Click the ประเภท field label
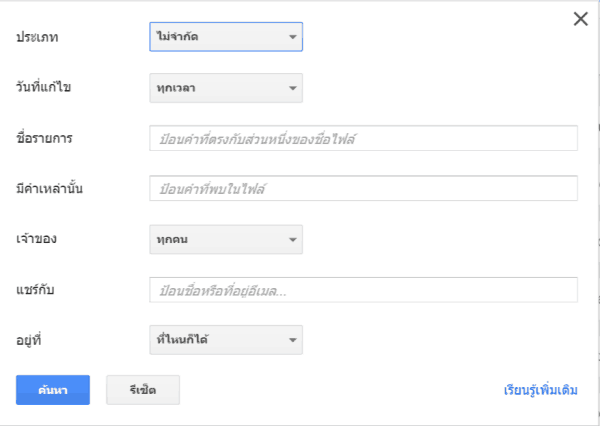Screen dimensions: 600x426 pyautogui.click(x=36, y=38)
